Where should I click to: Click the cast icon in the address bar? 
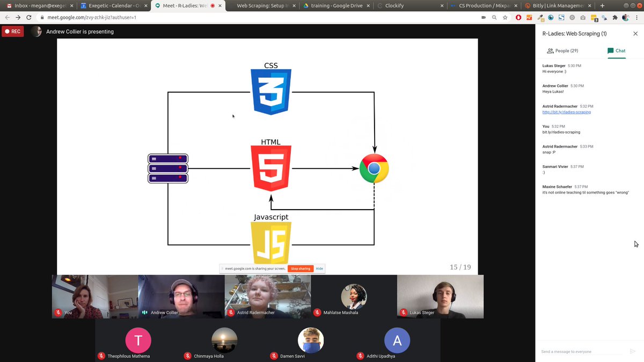(483, 17)
